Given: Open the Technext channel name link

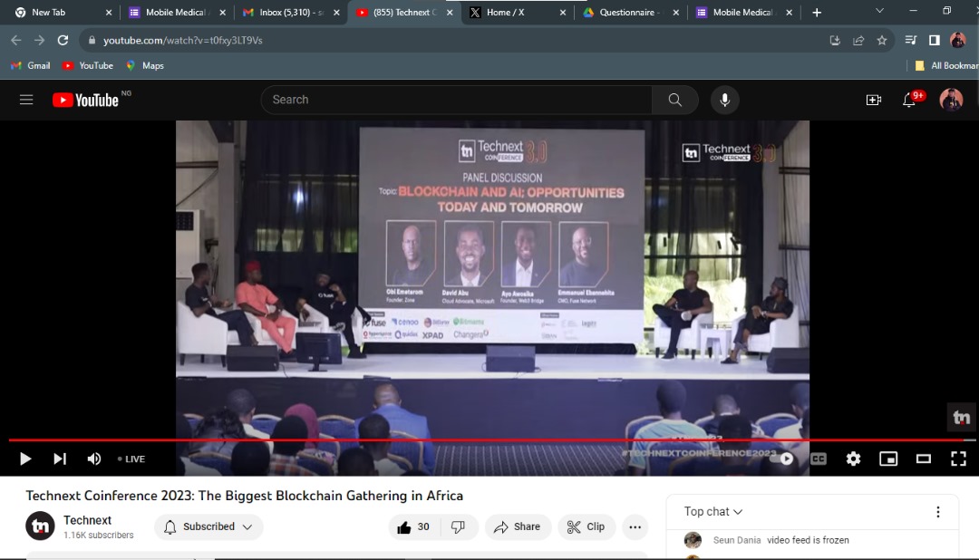Looking at the screenshot, I should [87, 520].
